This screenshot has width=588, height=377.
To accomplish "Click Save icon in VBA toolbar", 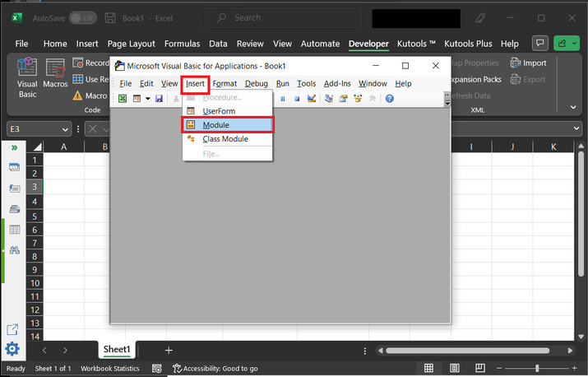I will [x=159, y=99].
